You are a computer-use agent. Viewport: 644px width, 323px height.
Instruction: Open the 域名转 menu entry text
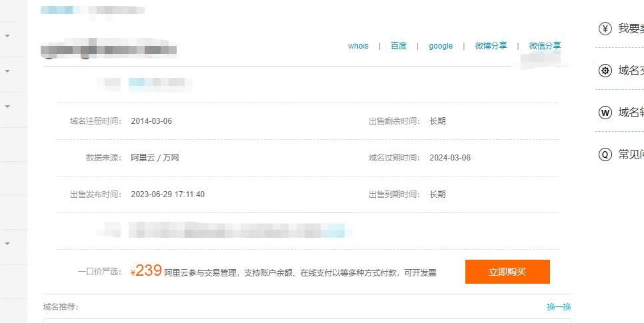pyautogui.click(x=631, y=113)
